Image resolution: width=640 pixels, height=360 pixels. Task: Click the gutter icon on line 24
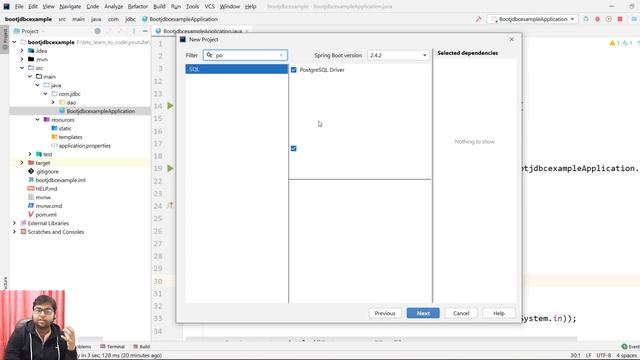pyautogui.click(x=170, y=206)
